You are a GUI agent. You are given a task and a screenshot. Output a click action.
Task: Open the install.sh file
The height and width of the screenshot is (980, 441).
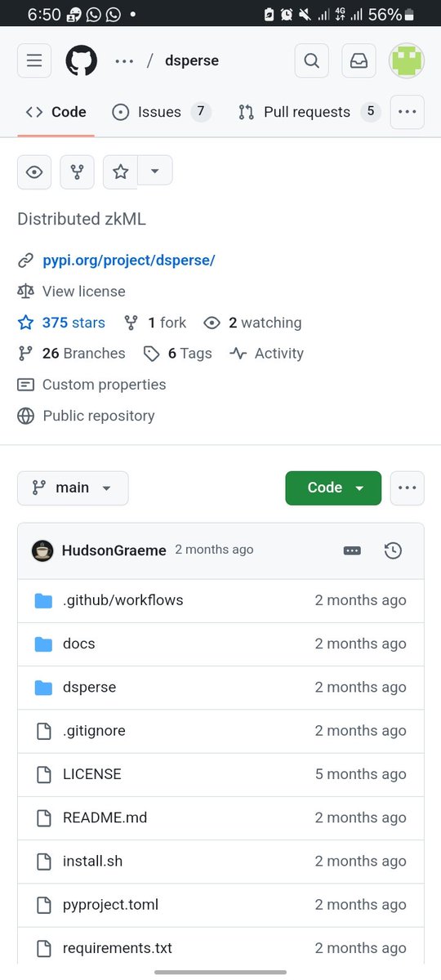[x=93, y=861]
